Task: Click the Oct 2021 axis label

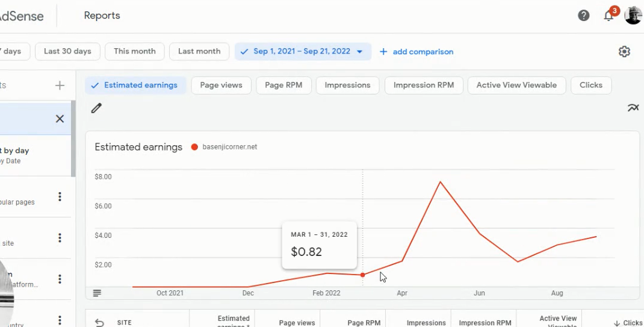Action: [x=170, y=293]
